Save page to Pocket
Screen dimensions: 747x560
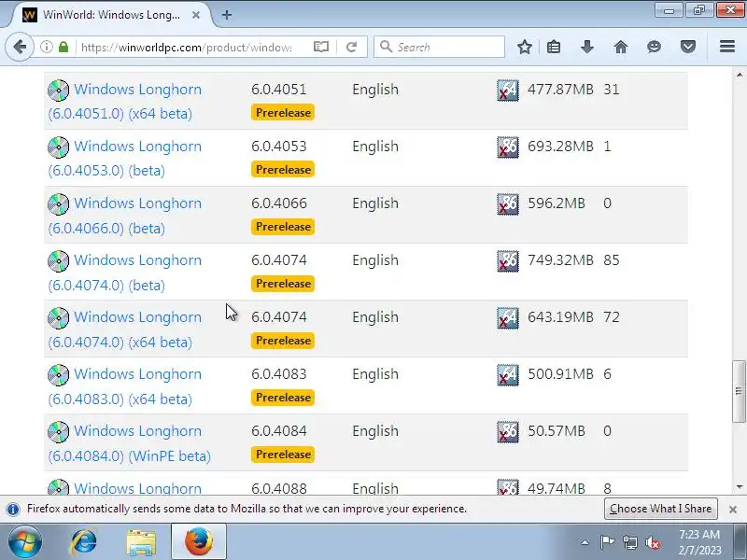[x=688, y=47]
